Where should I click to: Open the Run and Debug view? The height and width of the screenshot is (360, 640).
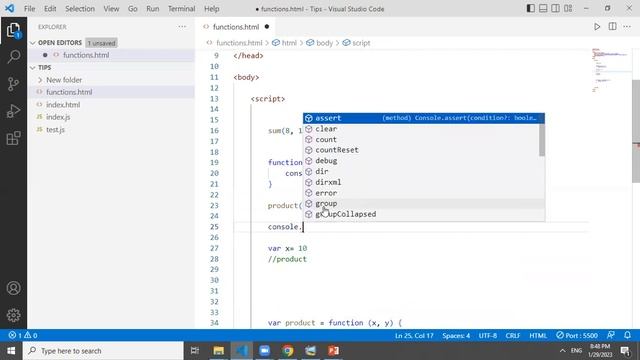click(x=13, y=111)
